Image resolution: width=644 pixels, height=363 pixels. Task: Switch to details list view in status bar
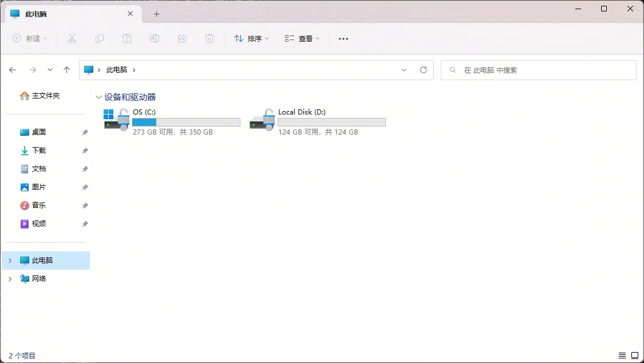coord(622,356)
